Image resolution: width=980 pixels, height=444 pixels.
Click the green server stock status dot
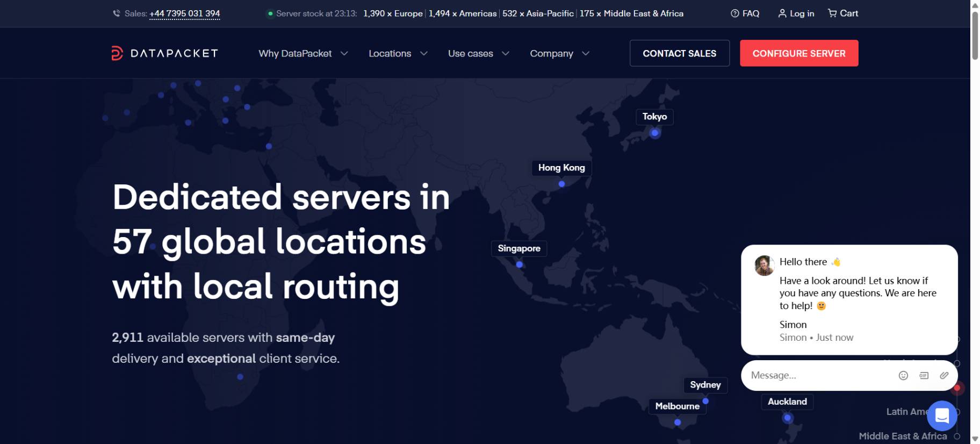270,13
